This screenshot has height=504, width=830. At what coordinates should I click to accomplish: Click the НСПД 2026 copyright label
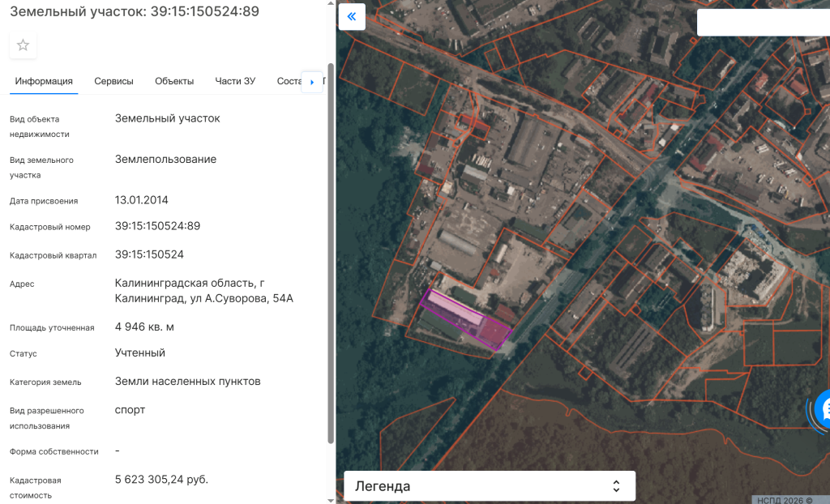click(x=785, y=500)
